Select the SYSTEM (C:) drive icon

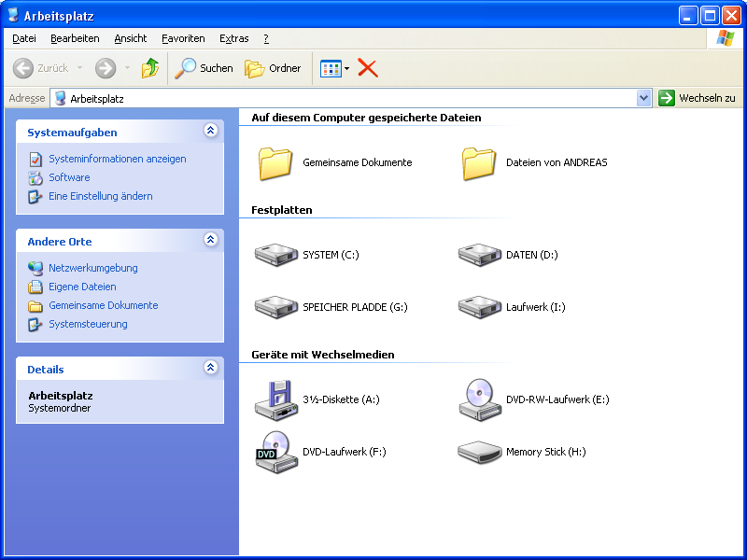pos(276,255)
